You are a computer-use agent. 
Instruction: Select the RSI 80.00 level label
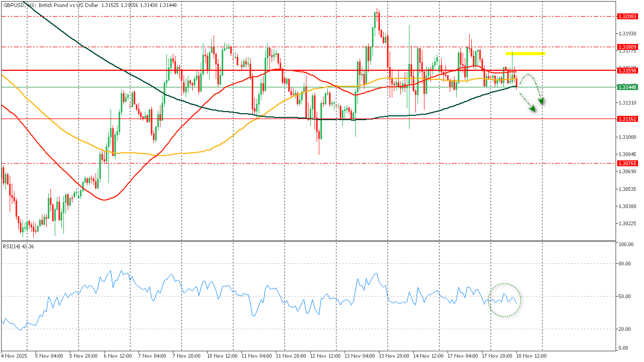click(x=625, y=264)
